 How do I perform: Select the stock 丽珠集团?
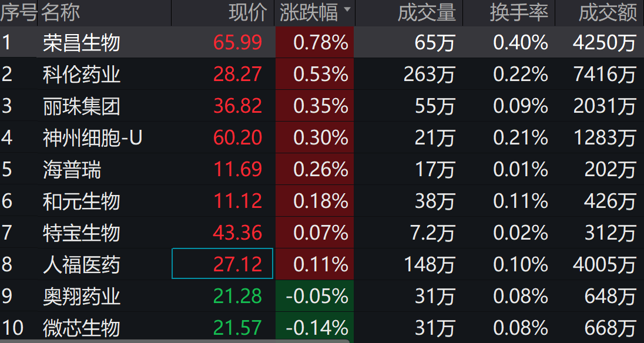point(82,106)
